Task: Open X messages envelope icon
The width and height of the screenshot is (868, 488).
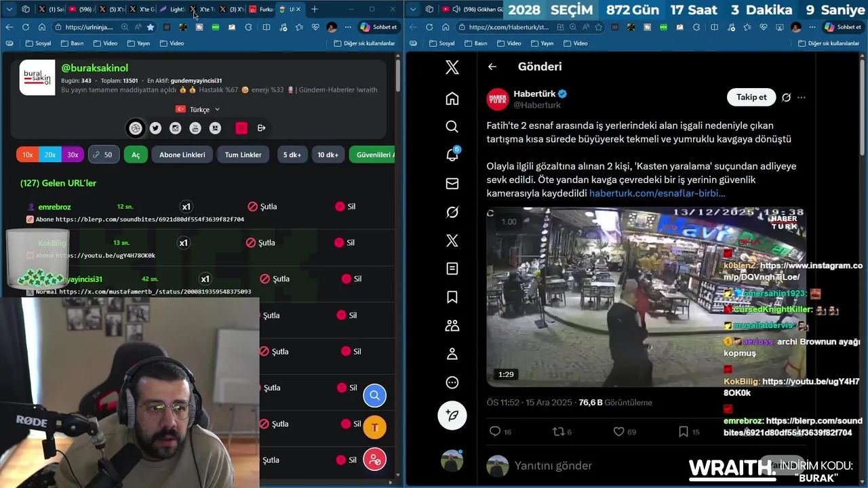Action: (452, 184)
